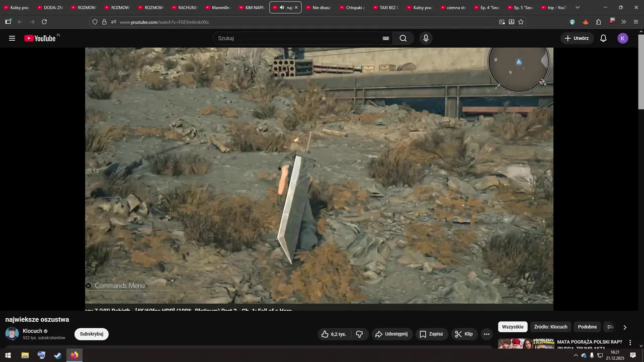Image resolution: width=644 pixels, height=362 pixels.
Task: Open the Windows Start menu
Action: (8, 355)
